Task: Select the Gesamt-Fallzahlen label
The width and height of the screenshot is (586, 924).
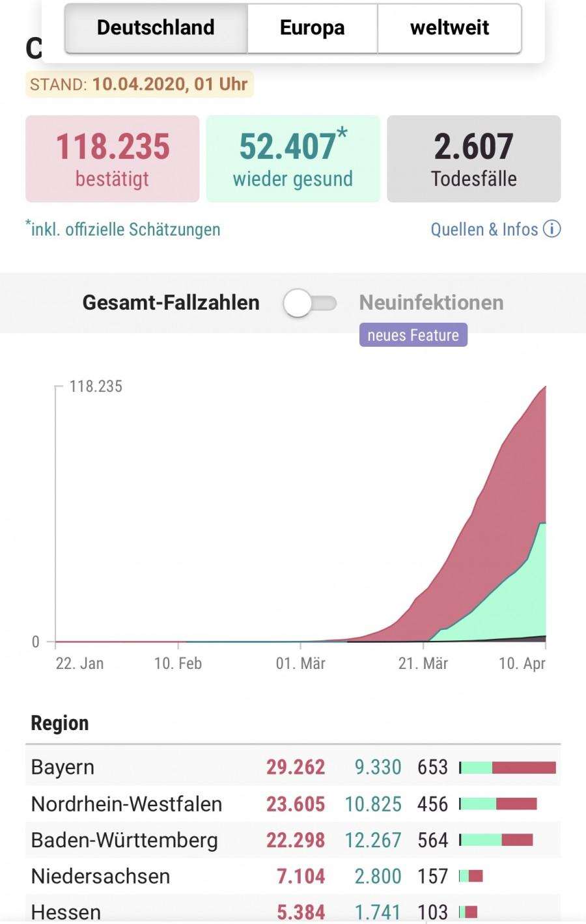Action: point(171,303)
